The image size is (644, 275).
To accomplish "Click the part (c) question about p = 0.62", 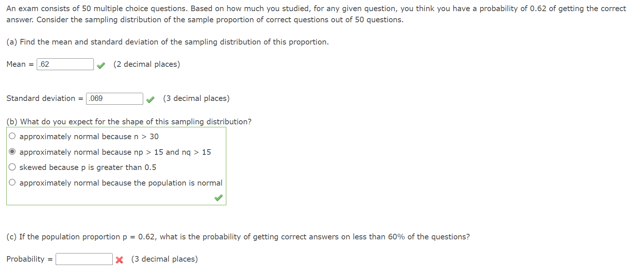I will click(x=238, y=236).
